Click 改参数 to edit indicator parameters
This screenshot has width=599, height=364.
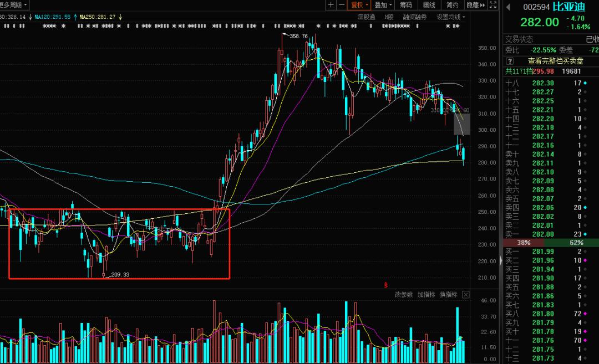[x=404, y=295]
